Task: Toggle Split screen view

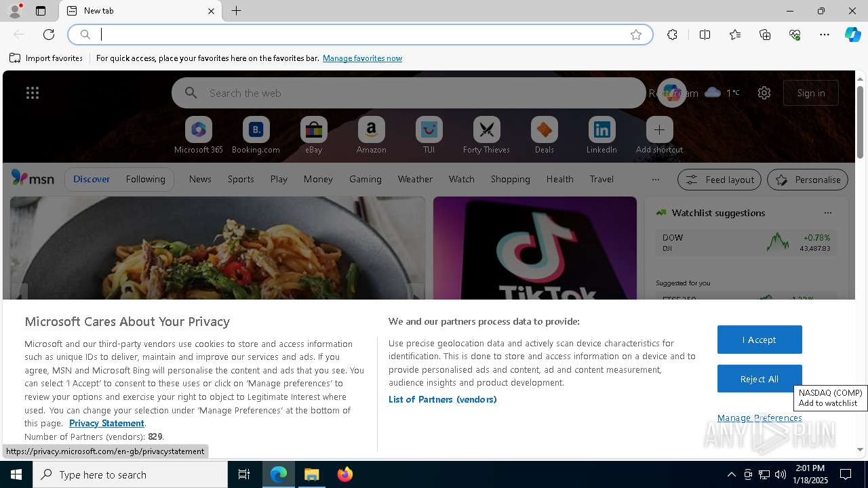Action: click(705, 35)
